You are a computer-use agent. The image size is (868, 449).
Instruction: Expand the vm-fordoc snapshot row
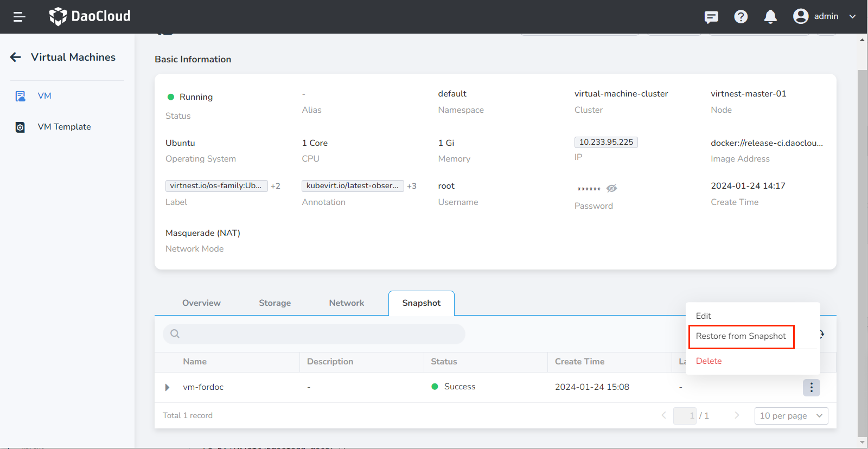[x=167, y=387]
